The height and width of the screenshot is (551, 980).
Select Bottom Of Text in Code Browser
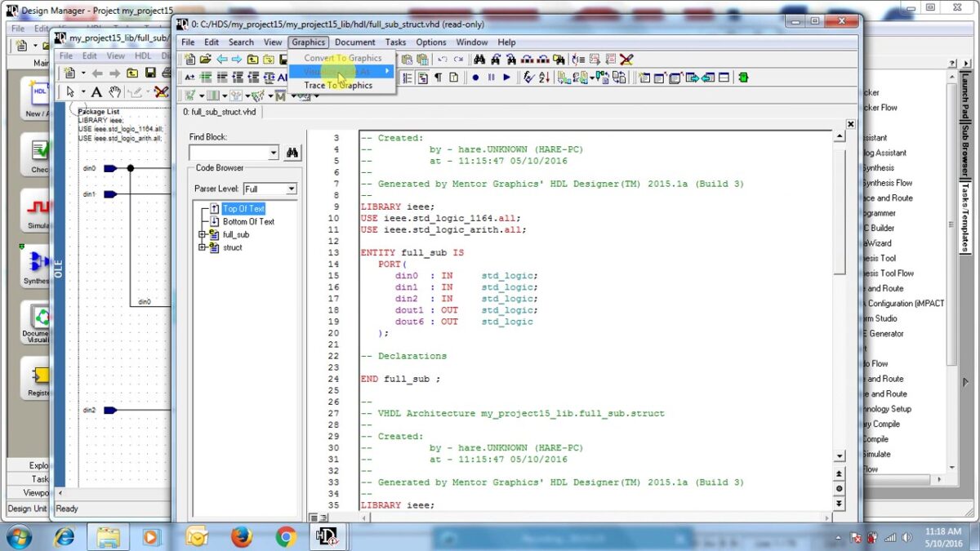pyautogui.click(x=248, y=221)
